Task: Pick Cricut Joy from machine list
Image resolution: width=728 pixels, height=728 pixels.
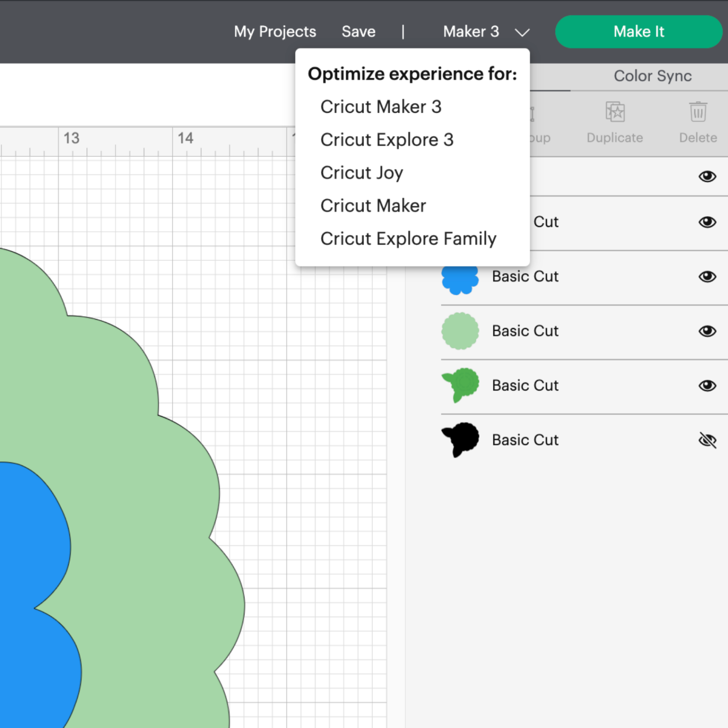Action: 361,173
